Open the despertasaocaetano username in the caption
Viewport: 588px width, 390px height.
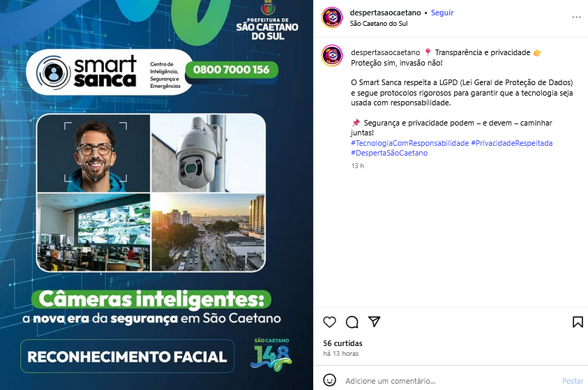[x=385, y=52]
